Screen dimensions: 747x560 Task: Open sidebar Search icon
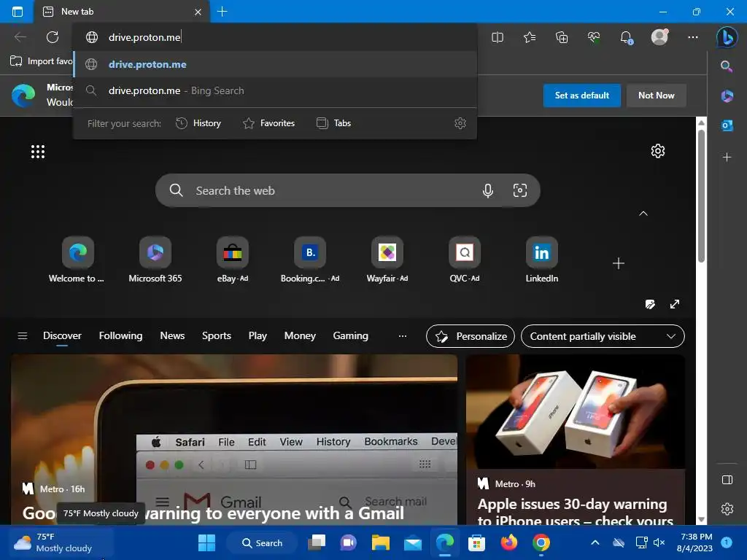coord(727,66)
